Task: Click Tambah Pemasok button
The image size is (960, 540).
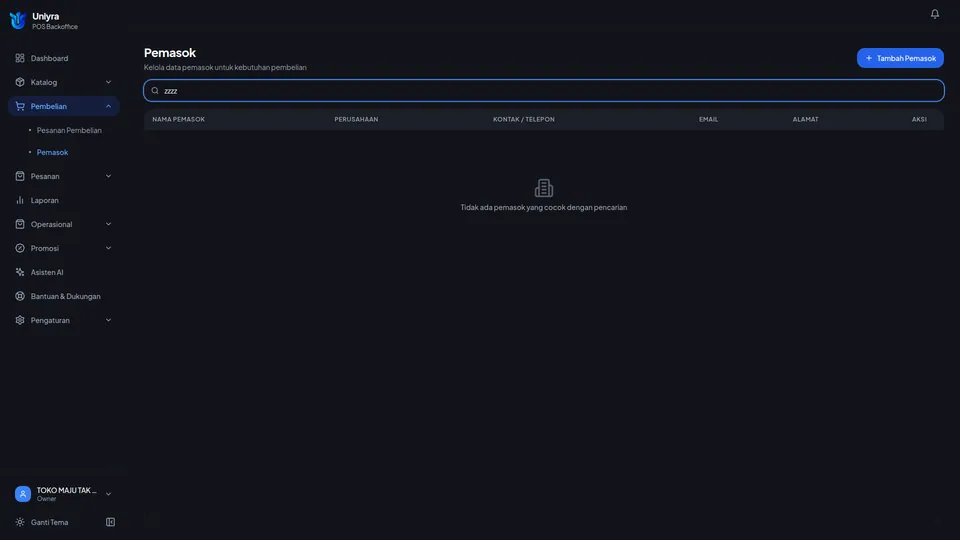Action: click(900, 58)
